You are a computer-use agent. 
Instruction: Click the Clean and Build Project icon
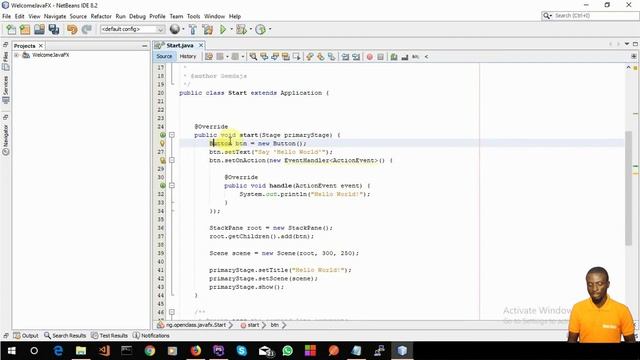(x=207, y=29)
